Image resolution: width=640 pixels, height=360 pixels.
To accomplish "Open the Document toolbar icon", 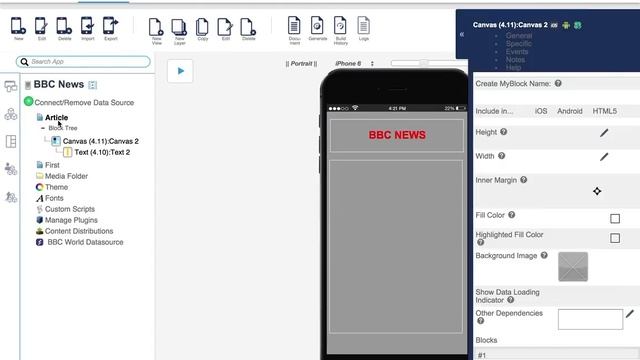I will (294, 26).
